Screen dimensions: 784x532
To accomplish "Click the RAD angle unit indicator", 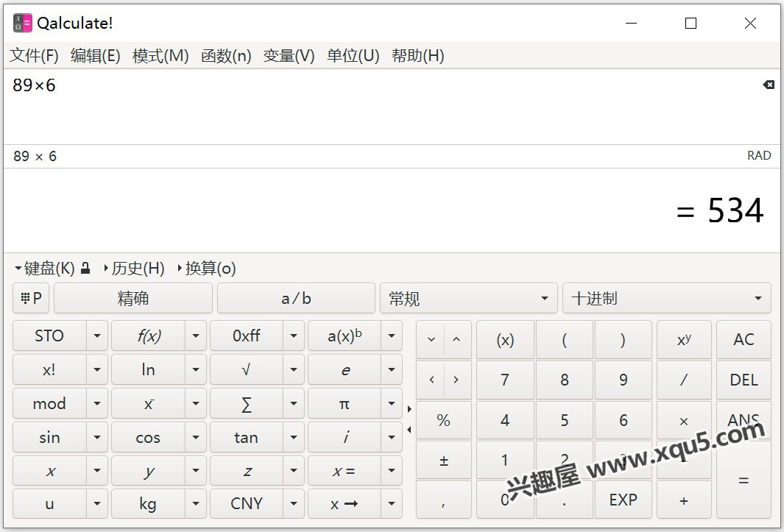I will point(759,156).
